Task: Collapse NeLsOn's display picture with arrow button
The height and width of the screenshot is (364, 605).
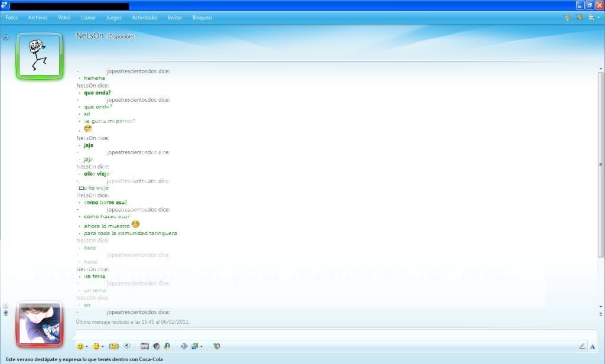Action: click(x=6, y=37)
